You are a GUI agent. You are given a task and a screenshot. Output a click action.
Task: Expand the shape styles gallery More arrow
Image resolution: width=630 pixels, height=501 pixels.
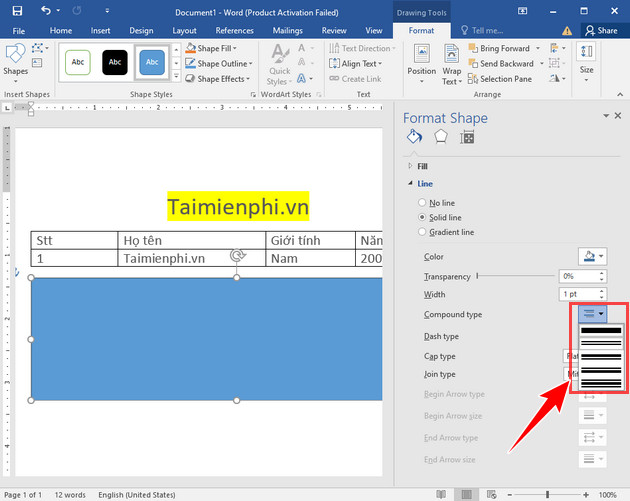tap(176, 76)
